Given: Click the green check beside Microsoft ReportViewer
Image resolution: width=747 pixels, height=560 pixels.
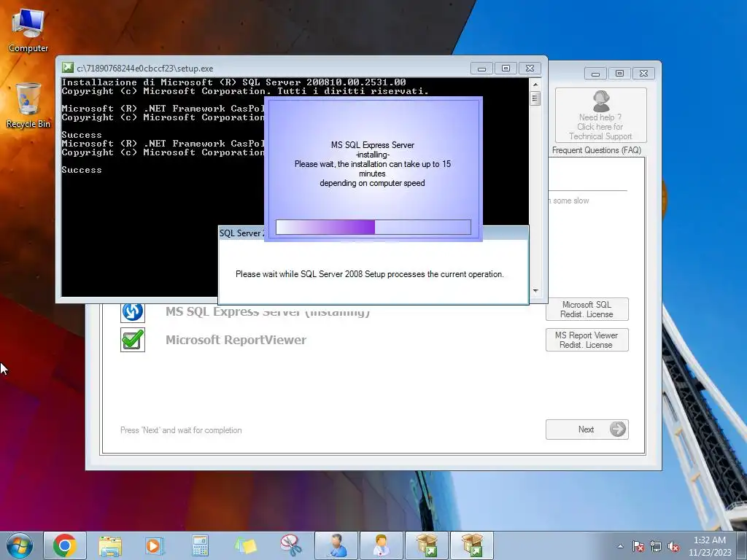Looking at the screenshot, I should (133, 340).
